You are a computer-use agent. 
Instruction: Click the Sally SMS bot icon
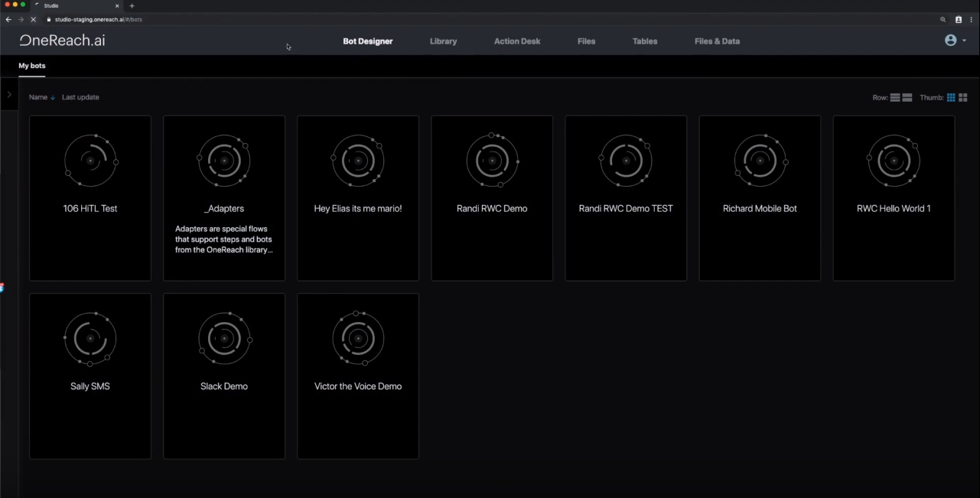pyautogui.click(x=90, y=338)
